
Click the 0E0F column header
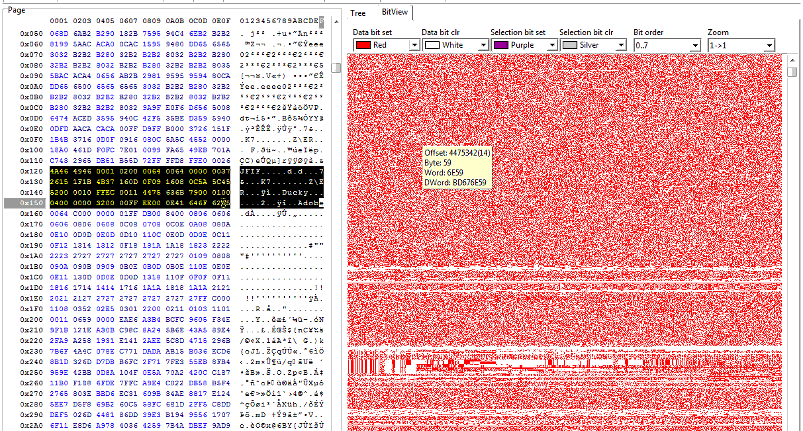[x=221, y=21]
